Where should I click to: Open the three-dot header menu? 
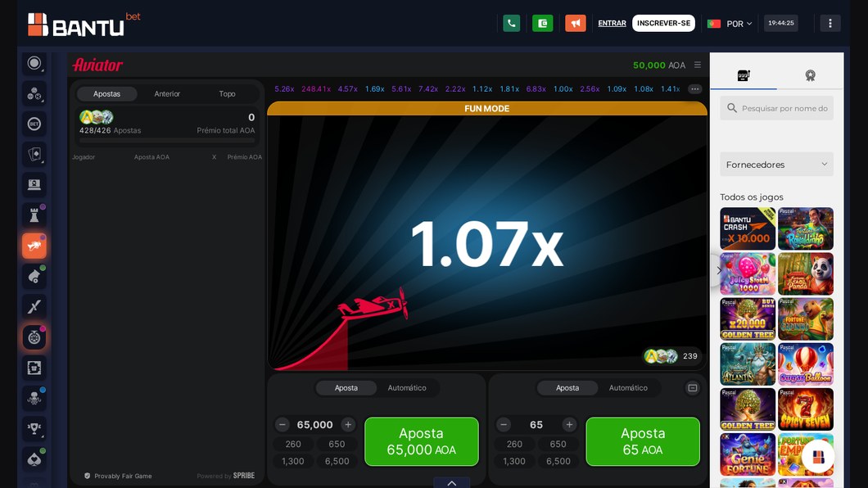point(830,23)
